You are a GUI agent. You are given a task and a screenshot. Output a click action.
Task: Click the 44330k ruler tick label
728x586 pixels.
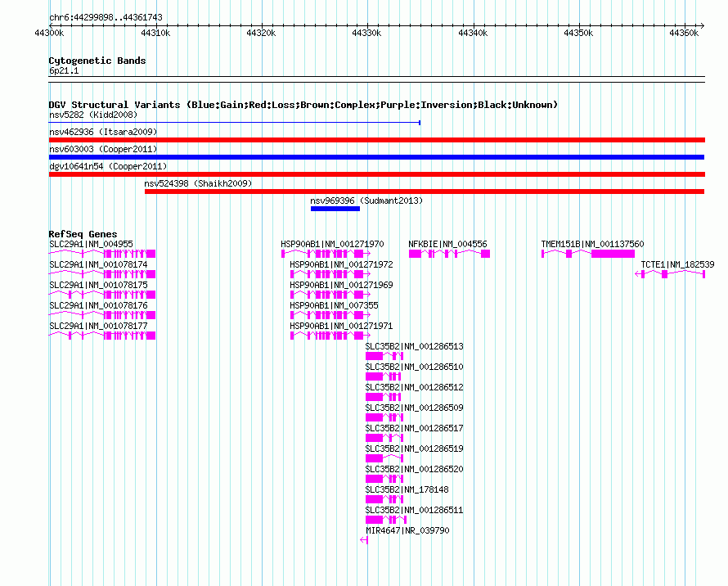366,33
